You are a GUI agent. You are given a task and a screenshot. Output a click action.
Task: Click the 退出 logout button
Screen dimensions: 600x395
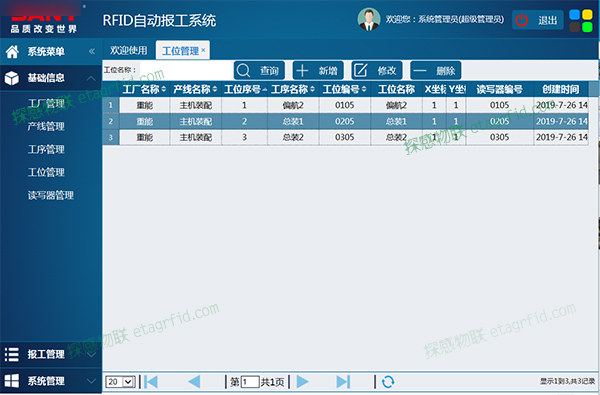point(538,20)
